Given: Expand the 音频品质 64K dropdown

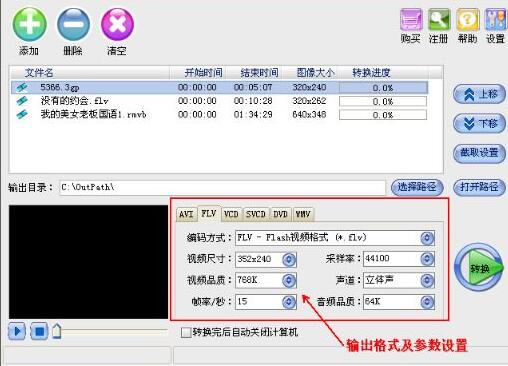Looking at the screenshot, I should 427,302.
